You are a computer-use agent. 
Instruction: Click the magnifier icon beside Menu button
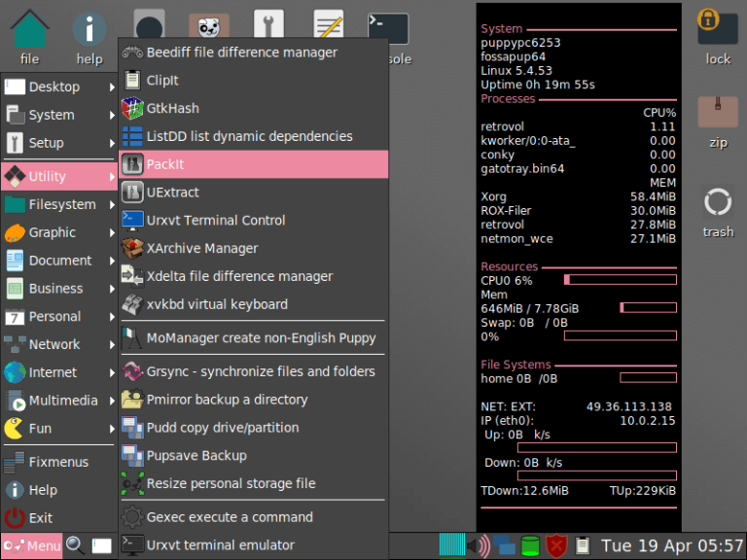(x=75, y=545)
